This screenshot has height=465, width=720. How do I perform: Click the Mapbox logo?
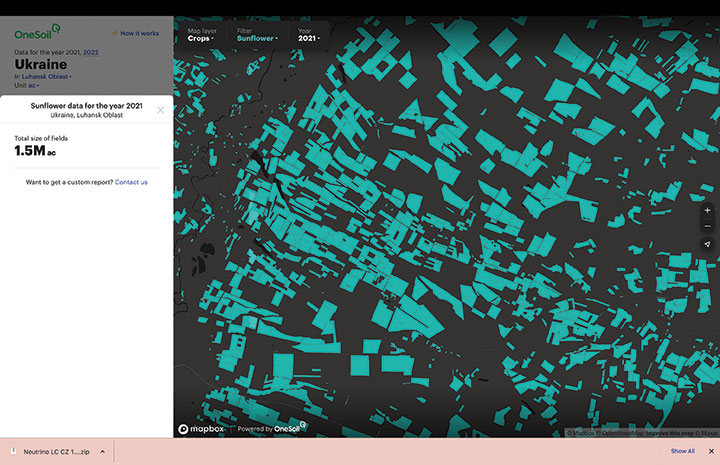(203, 429)
